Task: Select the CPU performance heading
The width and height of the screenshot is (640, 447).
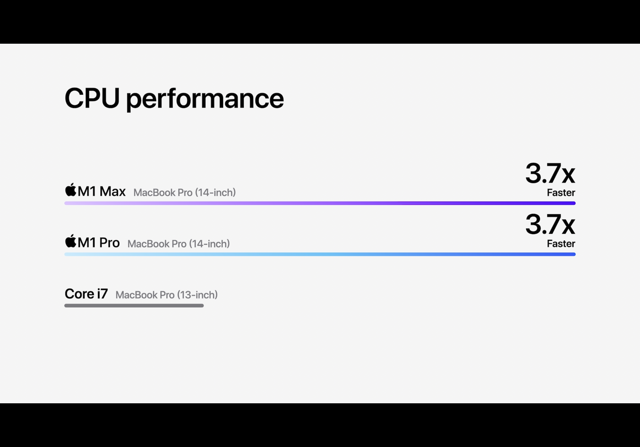Action: tap(174, 98)
